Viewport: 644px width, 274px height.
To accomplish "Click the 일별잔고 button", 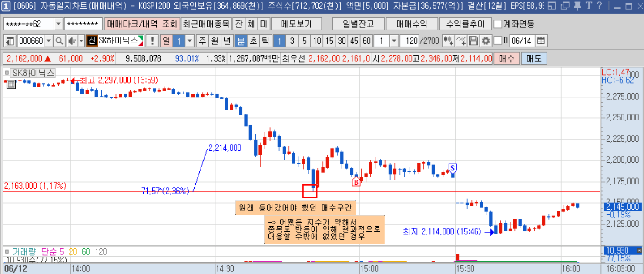I will tap(358, 24).
